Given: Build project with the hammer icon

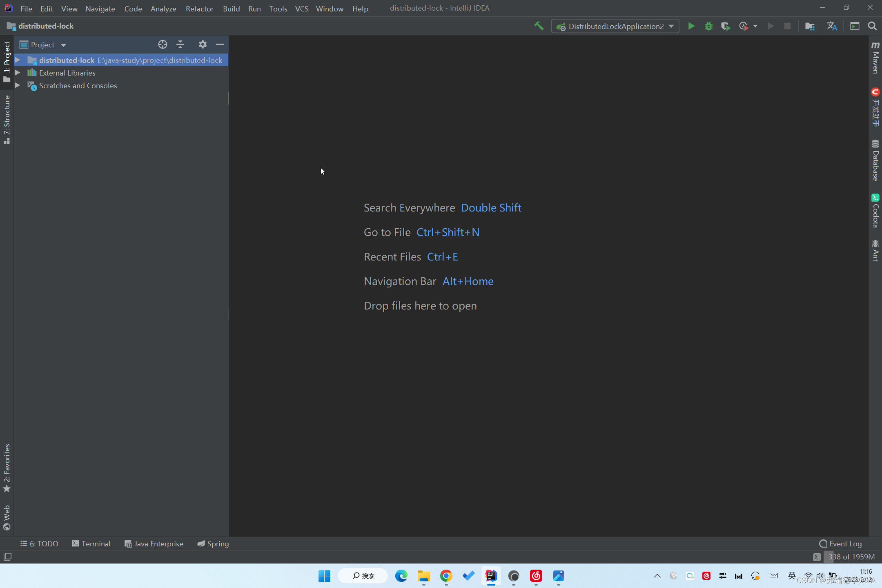Looking at the screenshot, I should click(539, 26).
